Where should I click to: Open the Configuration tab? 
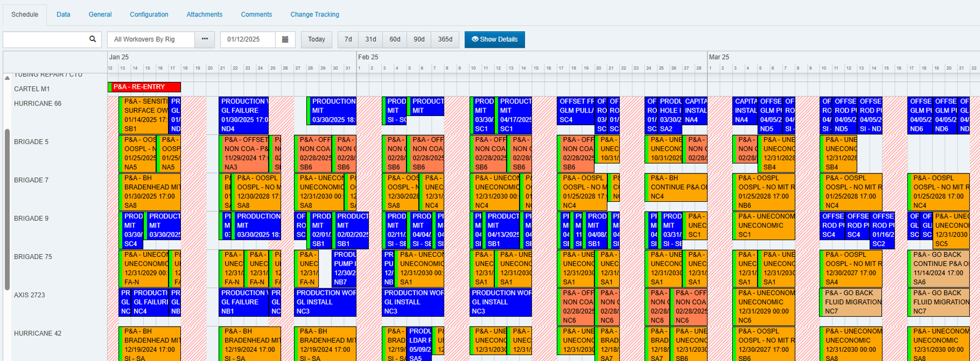149,14
